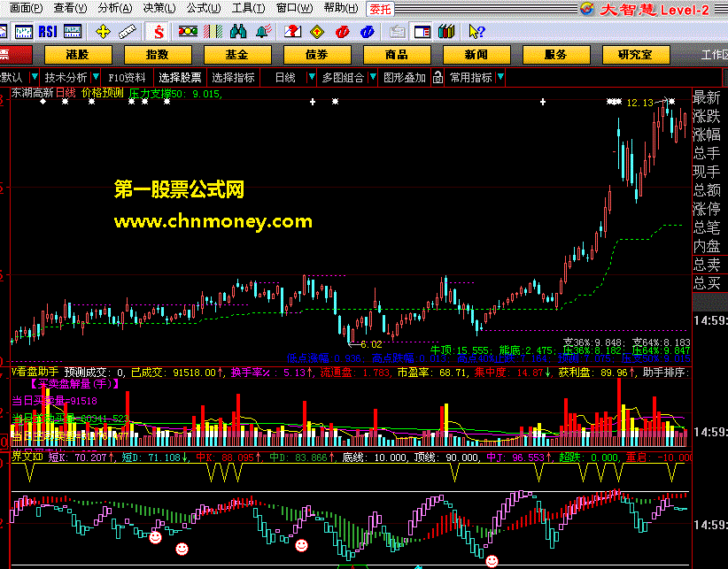Screen dimensions: 728x569
Task: Open the 工具(T) menu
Action: tap(248, 8)
